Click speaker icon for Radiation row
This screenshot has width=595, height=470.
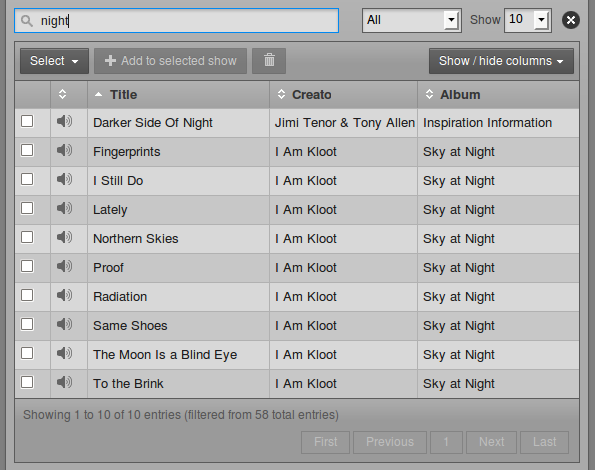pyautogui.click(x=65, y=295)
